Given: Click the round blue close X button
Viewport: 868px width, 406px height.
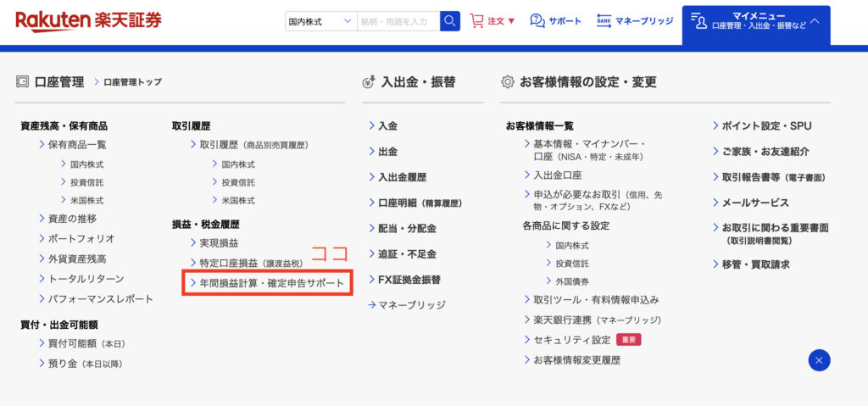Looking at the screenshot, I should [x=820, y=360].
